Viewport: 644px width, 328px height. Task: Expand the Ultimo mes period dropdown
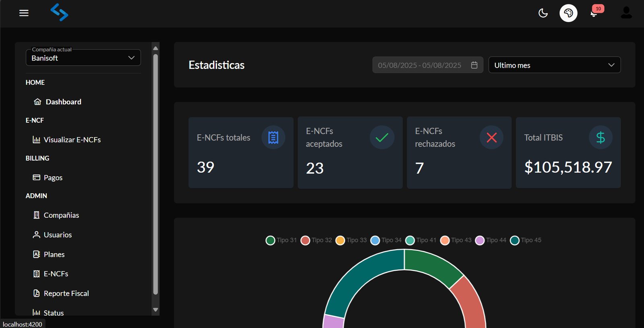[x=554, y=65]
